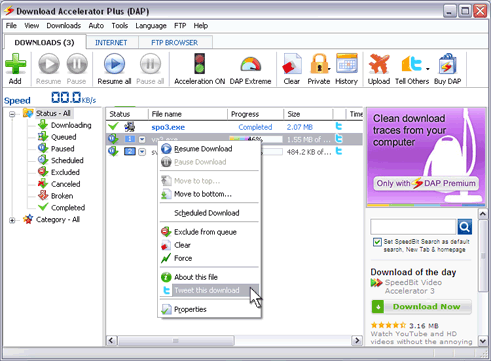Click Only with DAP Premium banner button
Image resolution: width=491 pixels, height=361 pixels.
click(x=426, y=183)
